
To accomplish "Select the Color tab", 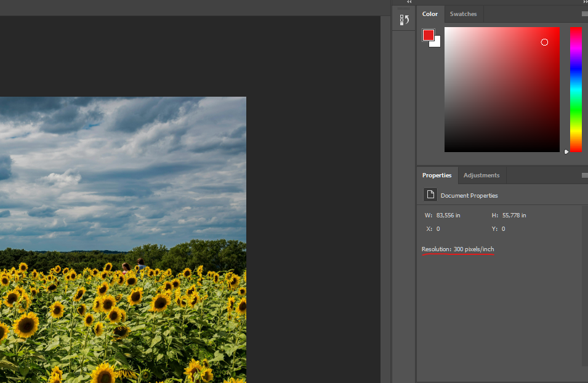I will [430, 14].
